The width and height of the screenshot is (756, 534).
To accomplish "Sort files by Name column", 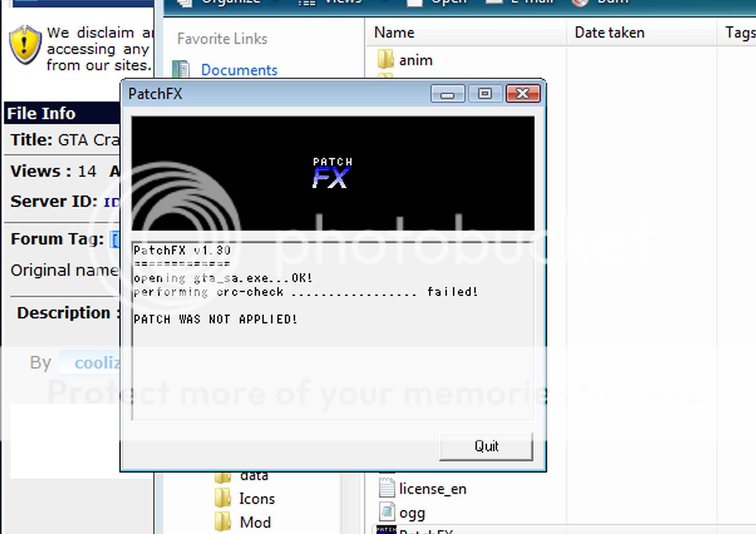I will click(394, 33).
